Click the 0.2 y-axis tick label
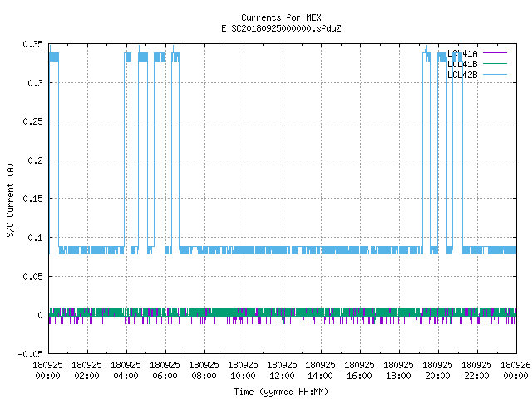 [35, 160]
